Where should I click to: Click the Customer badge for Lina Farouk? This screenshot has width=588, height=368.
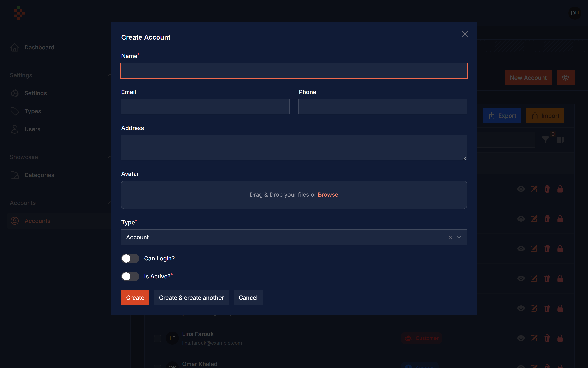point(421,338)
